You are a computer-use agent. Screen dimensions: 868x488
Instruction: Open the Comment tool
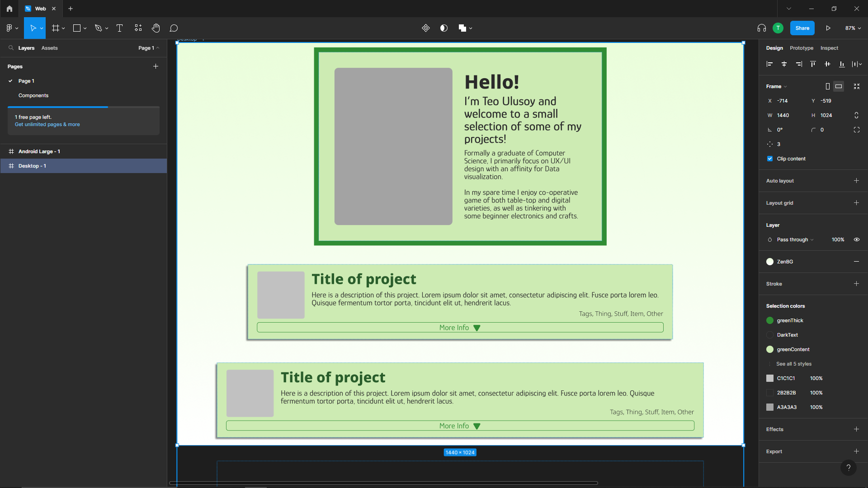(174, 28)
